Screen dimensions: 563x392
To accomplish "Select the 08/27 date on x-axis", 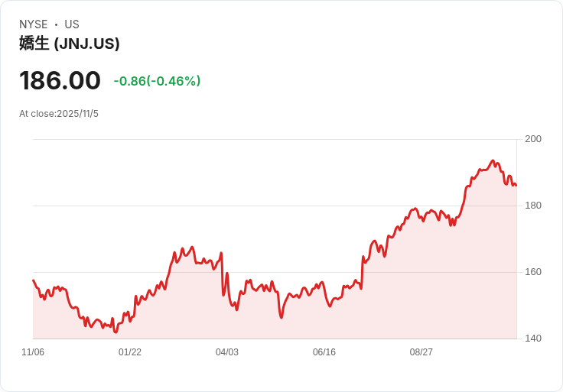I will (x=421, y=352).
